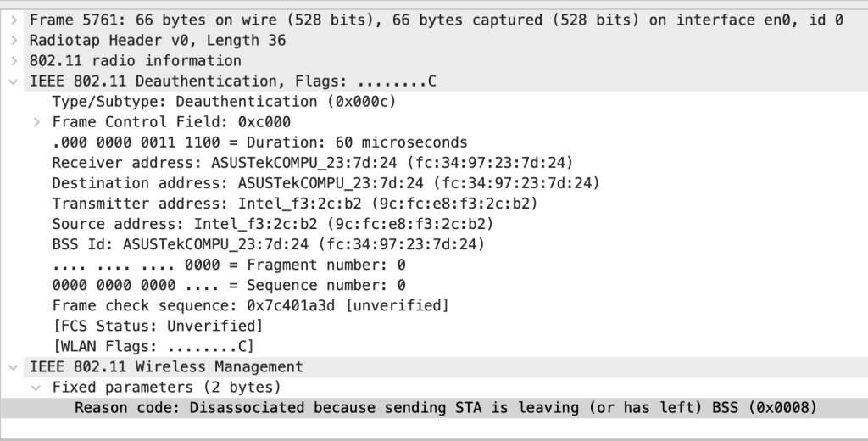The image size is (868, 441).
Task: Collapse the Fixed parameters (2 bytes) node
Action: pos(36,388)
